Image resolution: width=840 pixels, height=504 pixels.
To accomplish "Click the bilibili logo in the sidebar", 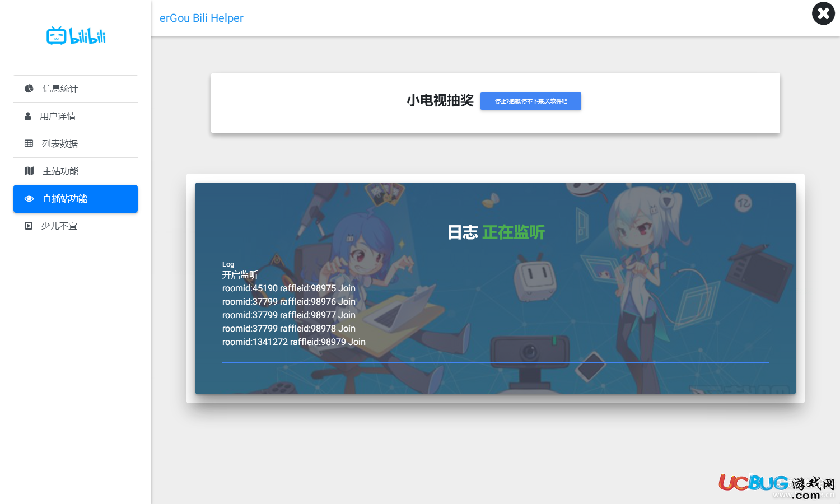I will tap(76, 35).
